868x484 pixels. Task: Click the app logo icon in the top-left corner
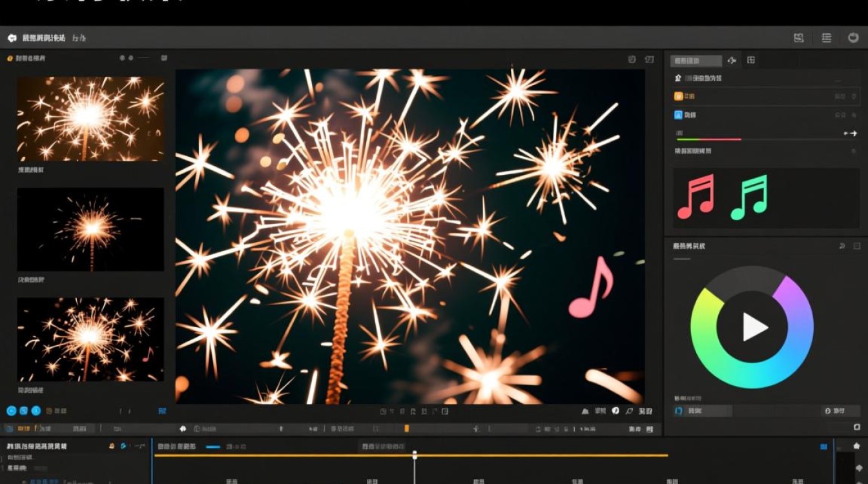12,38
